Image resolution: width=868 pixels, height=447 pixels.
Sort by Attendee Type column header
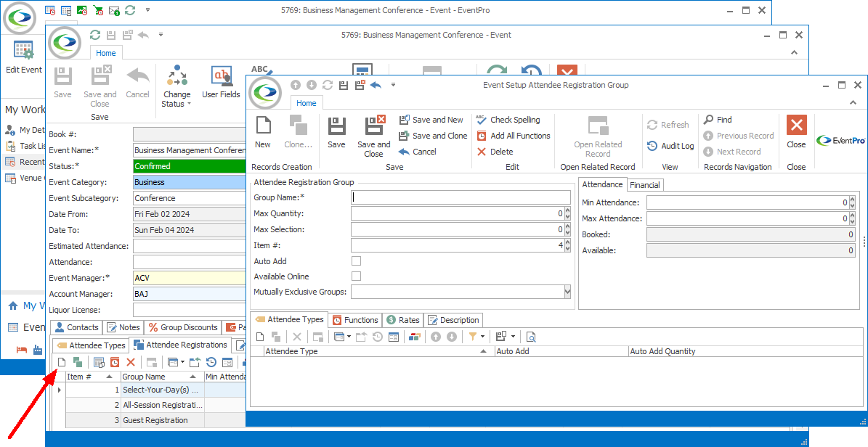pos(379,351)
